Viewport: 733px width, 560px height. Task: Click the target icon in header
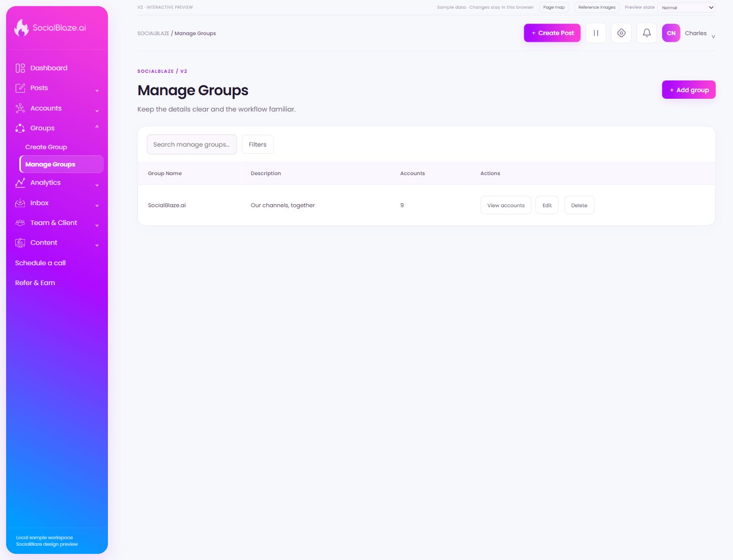[x=621, y=33]
